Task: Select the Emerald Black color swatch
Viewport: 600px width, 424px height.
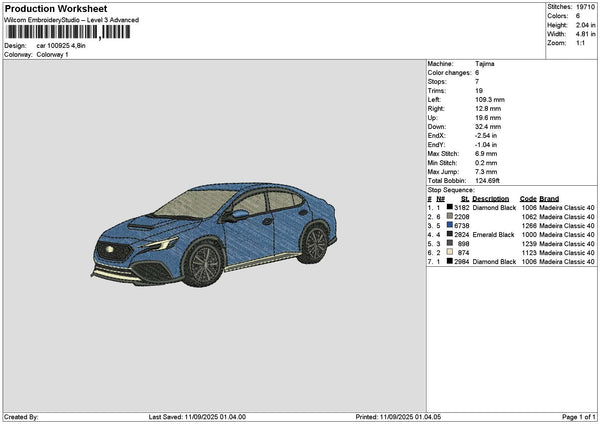Action: (450, 234)
